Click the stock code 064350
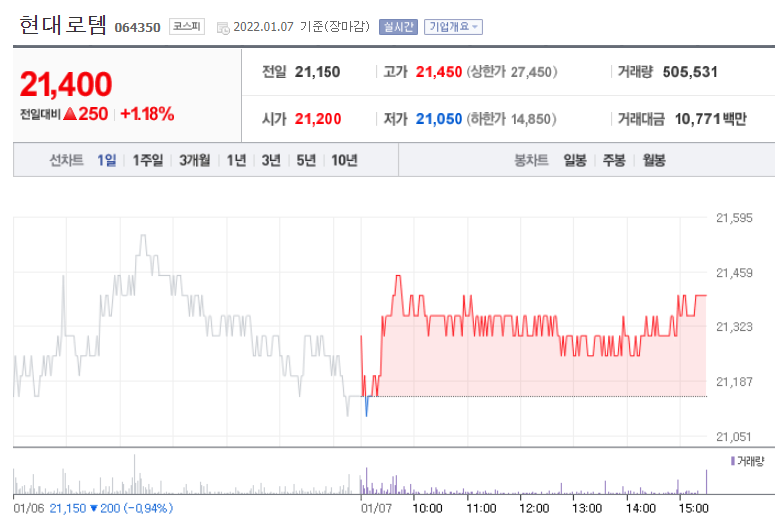 click(x=137, y=28)
